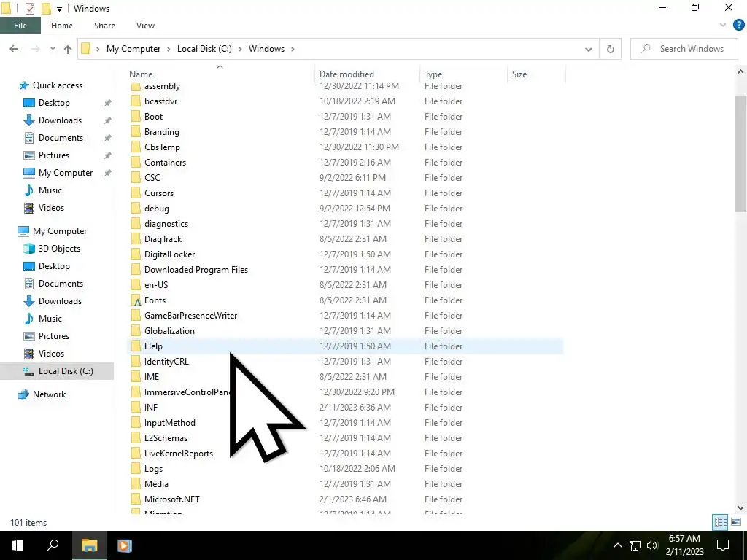The width and height of the screenshot is (747, 560).
Task: Select the bcastdvr folder
Action: coord(160,101)
